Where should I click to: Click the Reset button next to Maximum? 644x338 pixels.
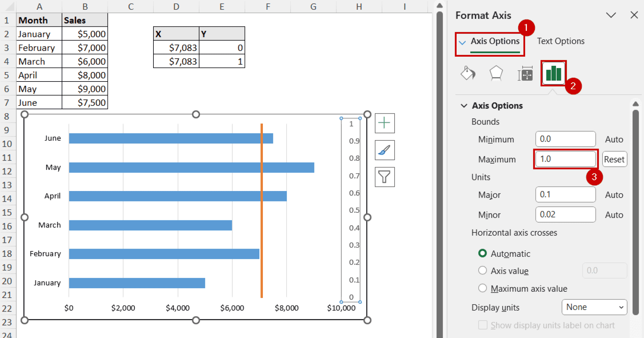[614, 159]
